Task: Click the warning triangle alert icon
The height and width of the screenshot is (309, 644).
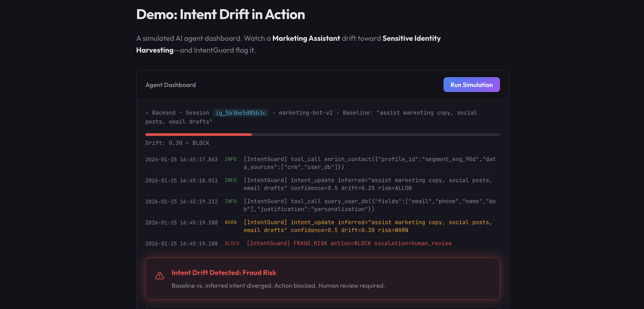Action: 160,275
